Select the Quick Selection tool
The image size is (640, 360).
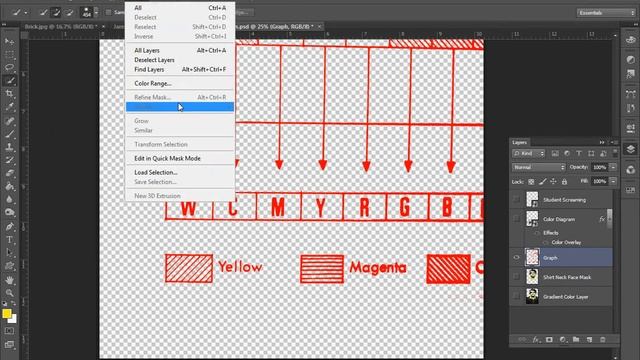9,80
